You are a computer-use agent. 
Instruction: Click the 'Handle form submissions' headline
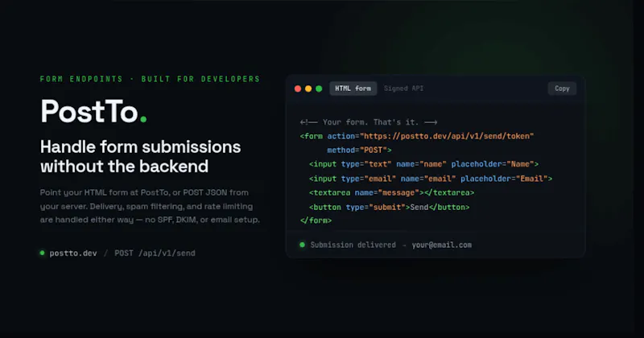pyautogui.click(x=140, y=156)
